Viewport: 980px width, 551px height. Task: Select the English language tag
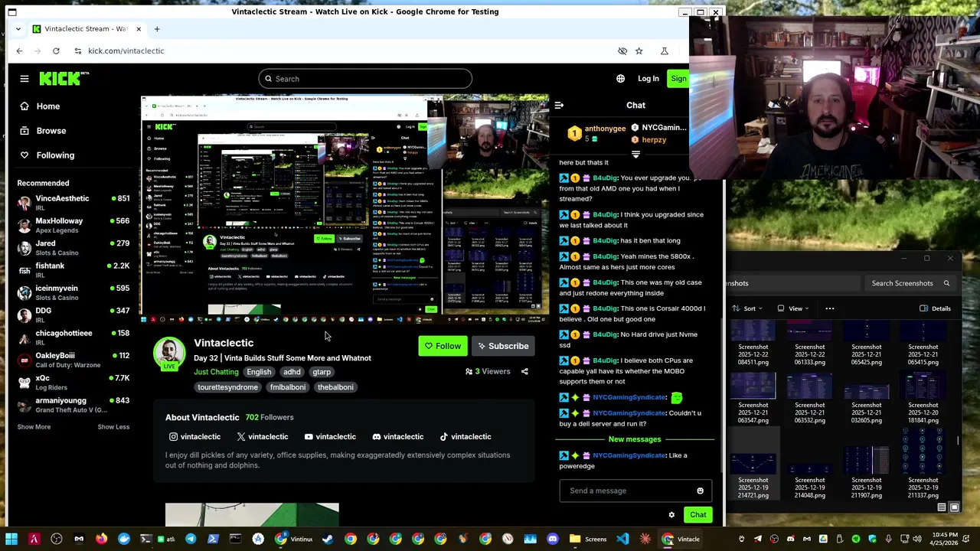pos(259,372)
